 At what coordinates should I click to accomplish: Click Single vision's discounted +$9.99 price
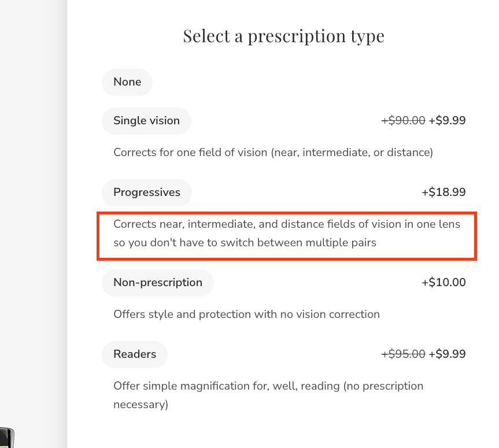447,121
